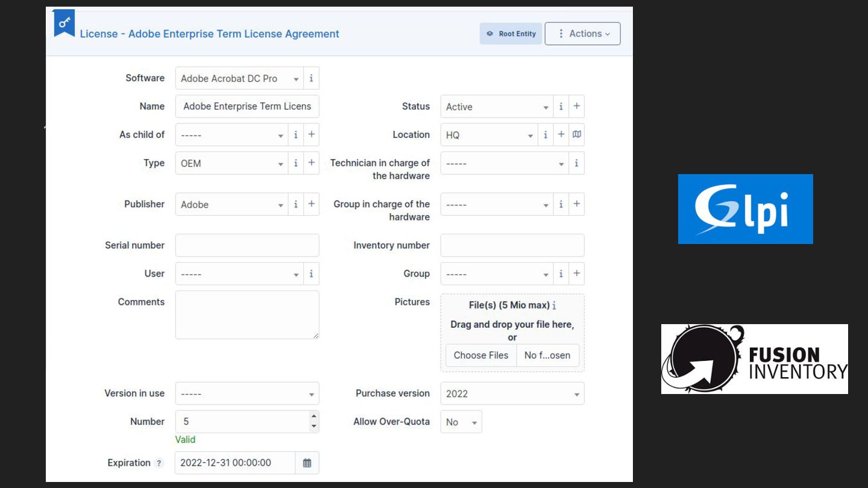Screen dimensions: 868x488
Task: Click the Inventory number field
Action: tap(512, 245)
